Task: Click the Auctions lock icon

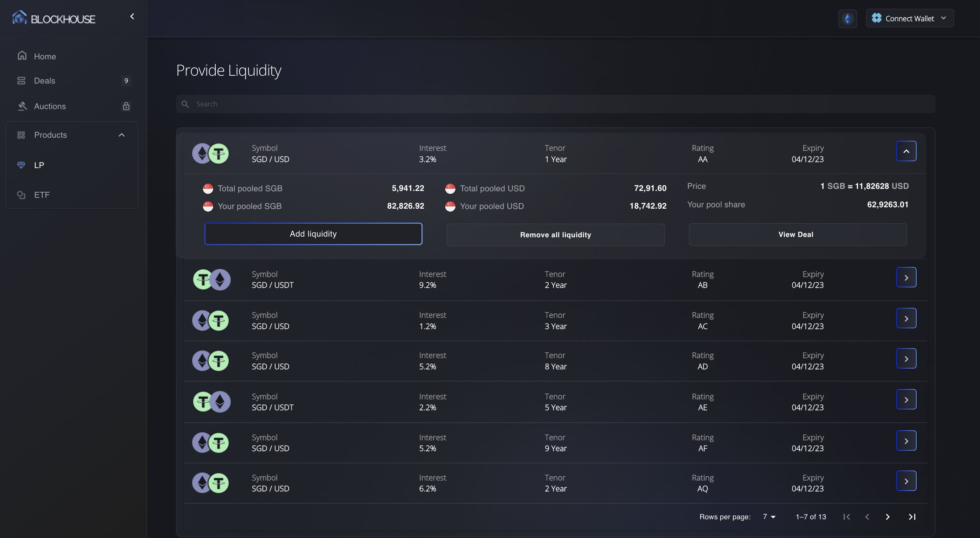Action: point(126,106)
